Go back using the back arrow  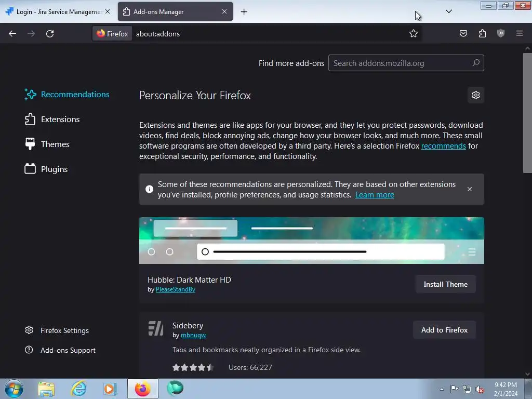[x=12, y=34]
